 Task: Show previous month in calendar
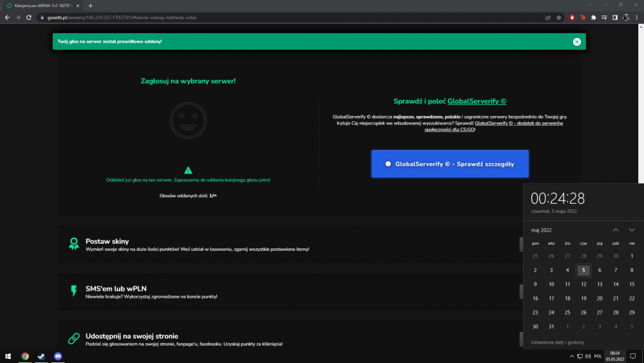click(616, 230)
